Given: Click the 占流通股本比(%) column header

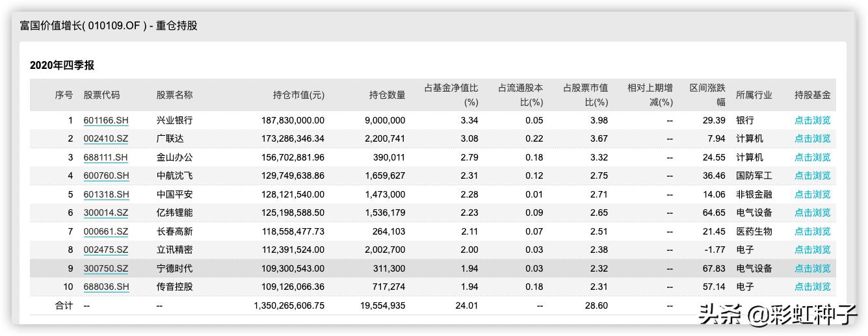Looking at the screenshot, I should (520, 95).
